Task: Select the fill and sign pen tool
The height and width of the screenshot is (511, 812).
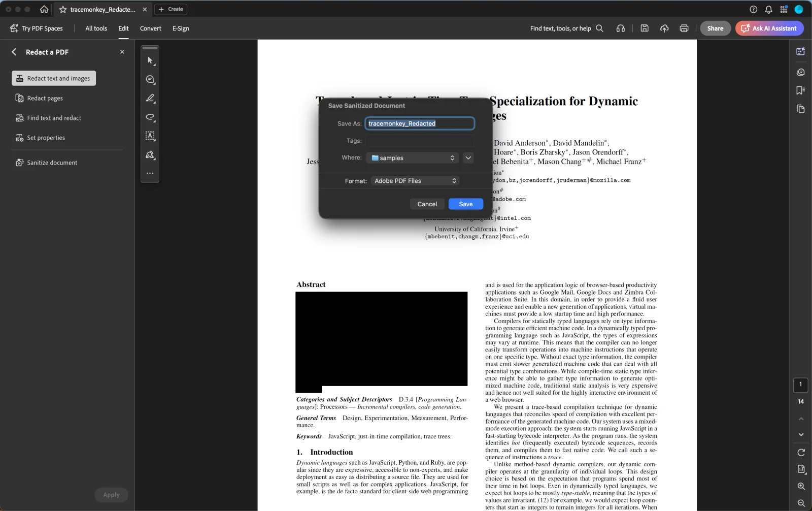Action: (x=150, y=155)
